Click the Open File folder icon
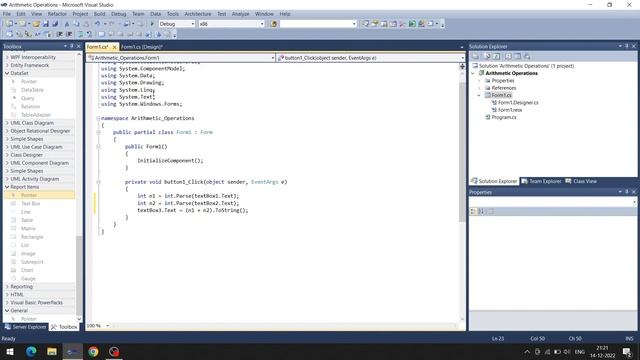Image resolution: width=640 pixels, height=360 pixels. pyautogui.click(x=36, y=24)
